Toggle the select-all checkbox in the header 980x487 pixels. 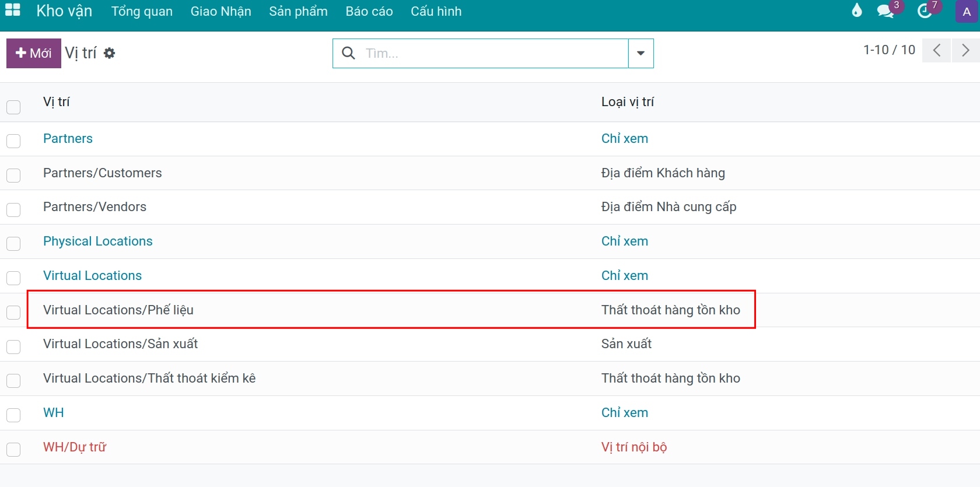(x=13, y=107)
